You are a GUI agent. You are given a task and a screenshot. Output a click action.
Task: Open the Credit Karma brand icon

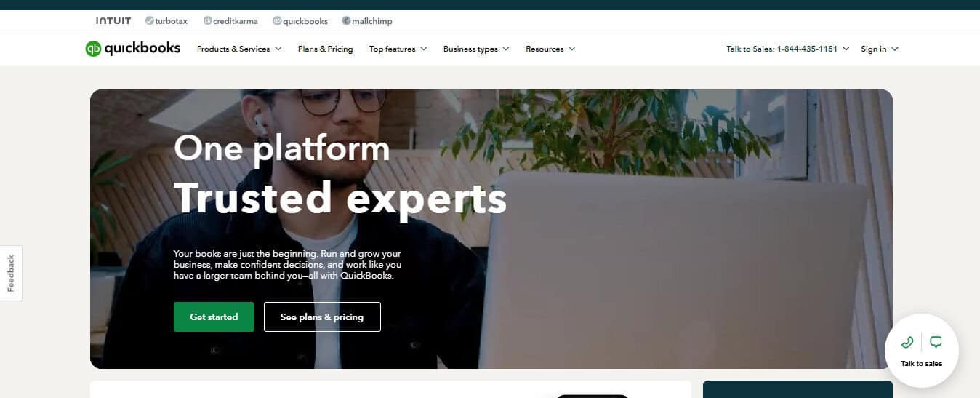click(x=207, y=21)
